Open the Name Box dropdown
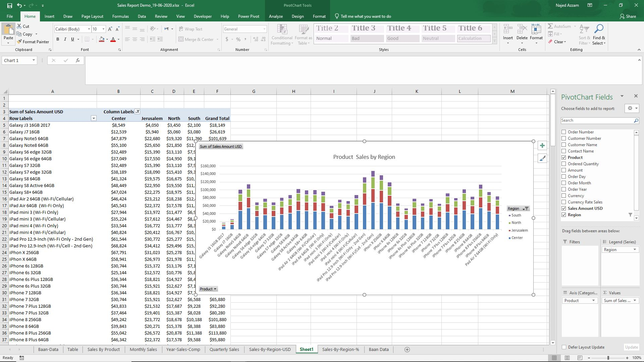This screenshot has width=644, height=362. [34, 60]
